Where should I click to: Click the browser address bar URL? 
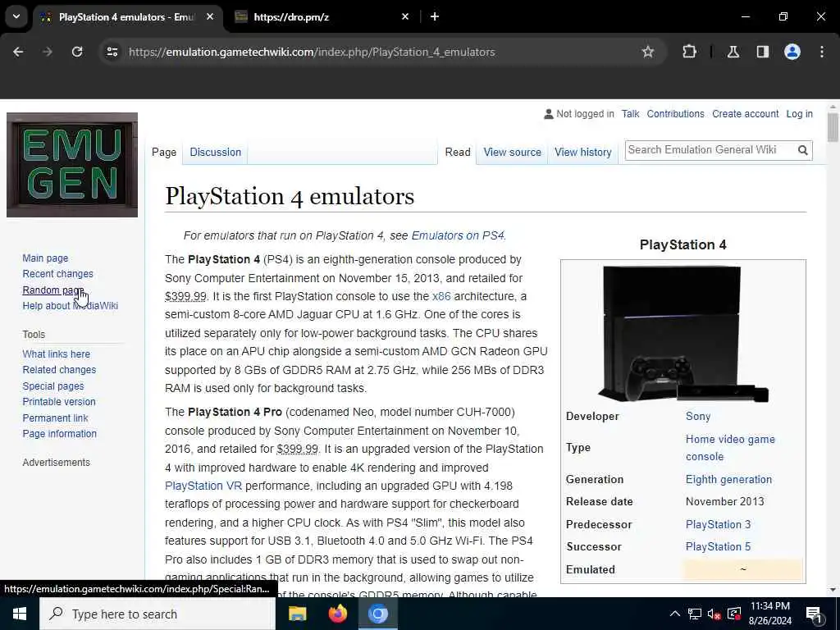point(312,52)
